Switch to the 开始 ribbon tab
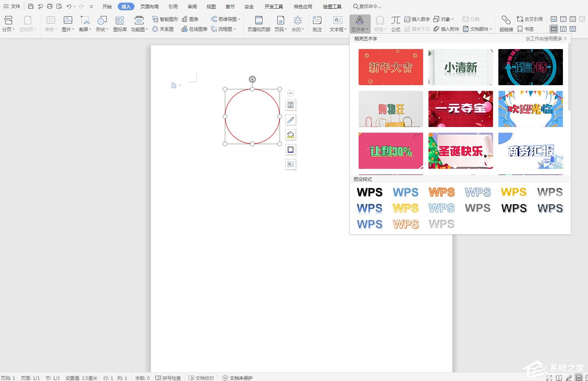The height and width of the screenshot is (381, 588). [106, 6]
